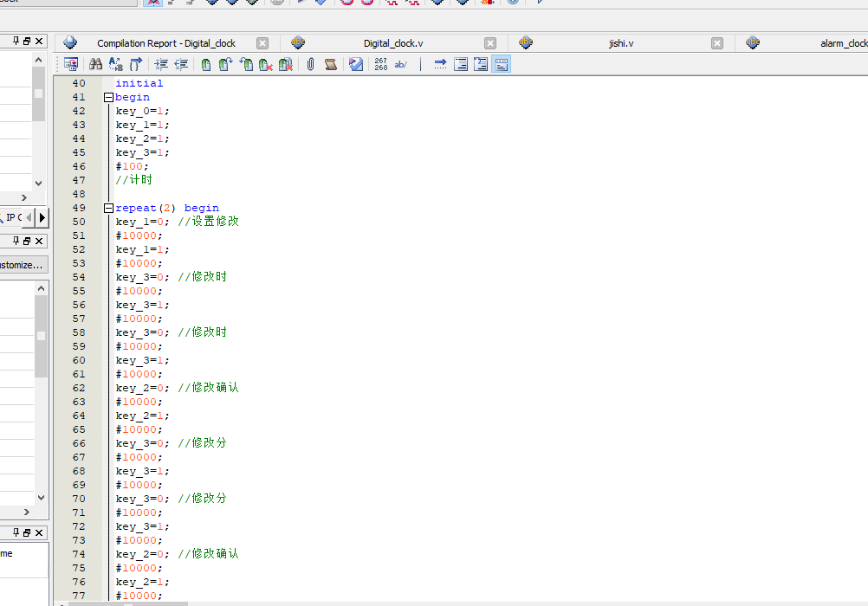Close the top left panel
This screenshot has width=868, height=606.
coord(39,41)
